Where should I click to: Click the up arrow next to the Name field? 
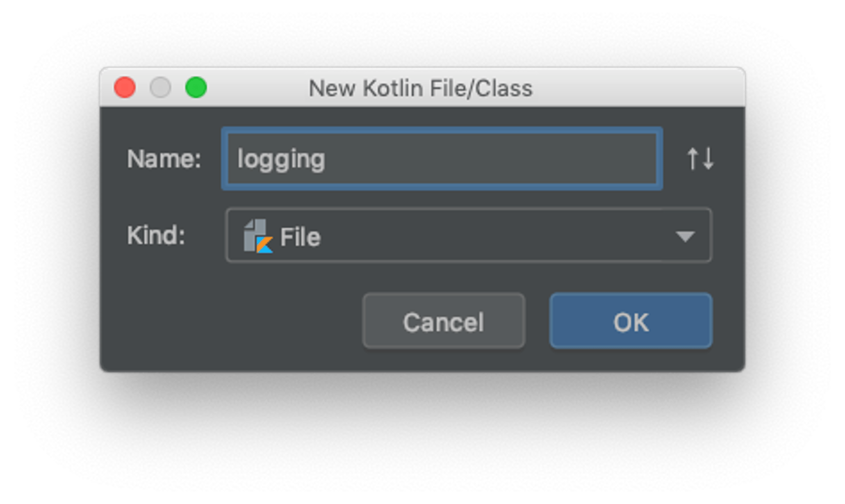point(692,158)
